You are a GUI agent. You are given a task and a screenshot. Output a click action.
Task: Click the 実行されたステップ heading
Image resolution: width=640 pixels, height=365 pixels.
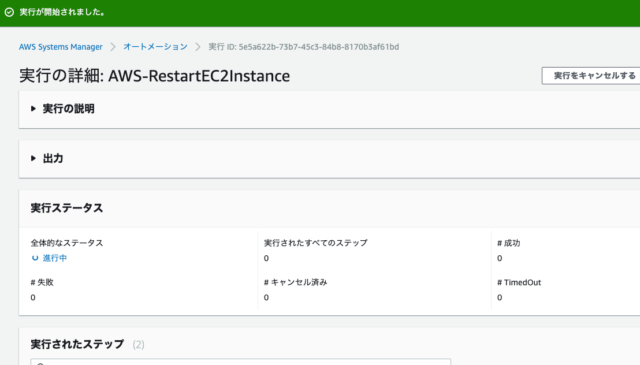(77, 344)
